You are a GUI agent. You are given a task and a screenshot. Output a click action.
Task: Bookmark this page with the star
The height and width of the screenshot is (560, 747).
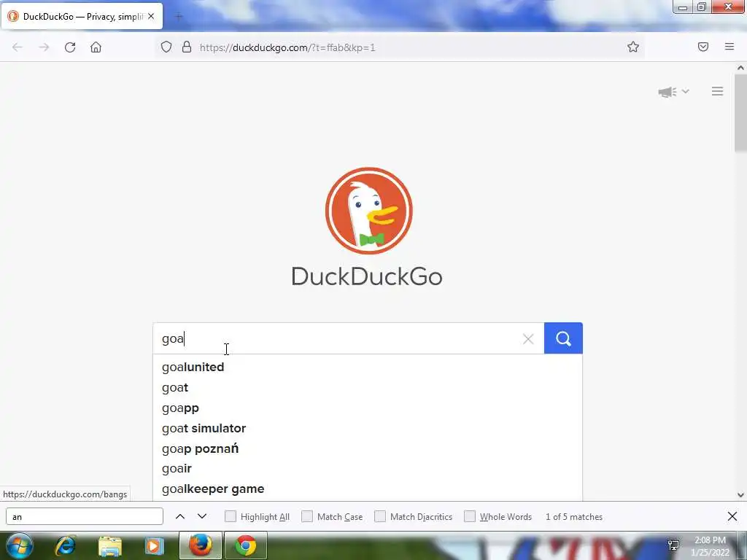632,47
